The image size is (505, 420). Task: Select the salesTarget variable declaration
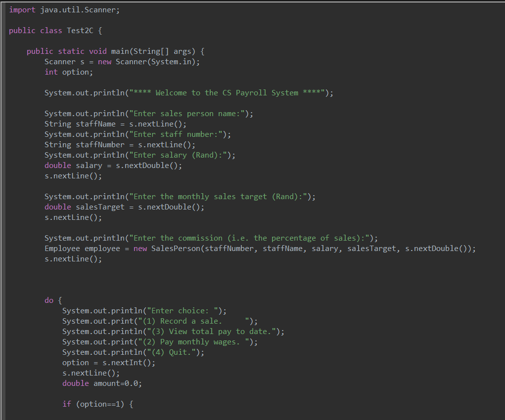[124, 207]
